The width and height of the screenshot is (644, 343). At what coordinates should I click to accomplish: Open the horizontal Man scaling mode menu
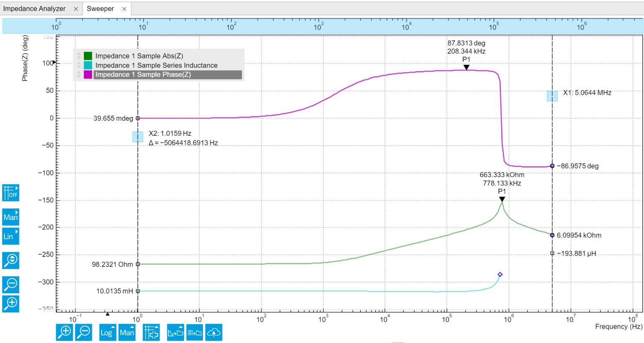127,332
